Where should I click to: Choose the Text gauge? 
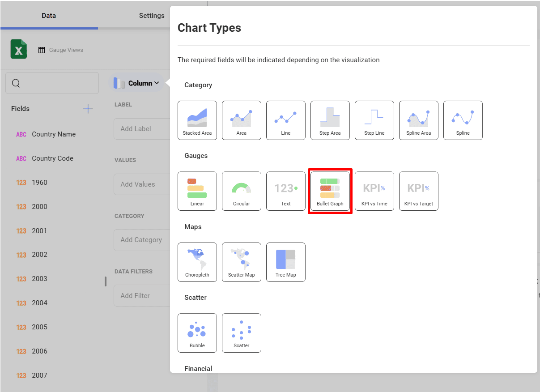pos(286,191)
